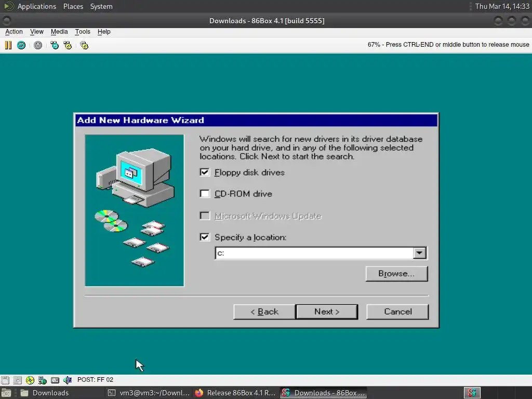Open the Tools menu
Screen dimensions: 532x399
click(x=83, y=32)
